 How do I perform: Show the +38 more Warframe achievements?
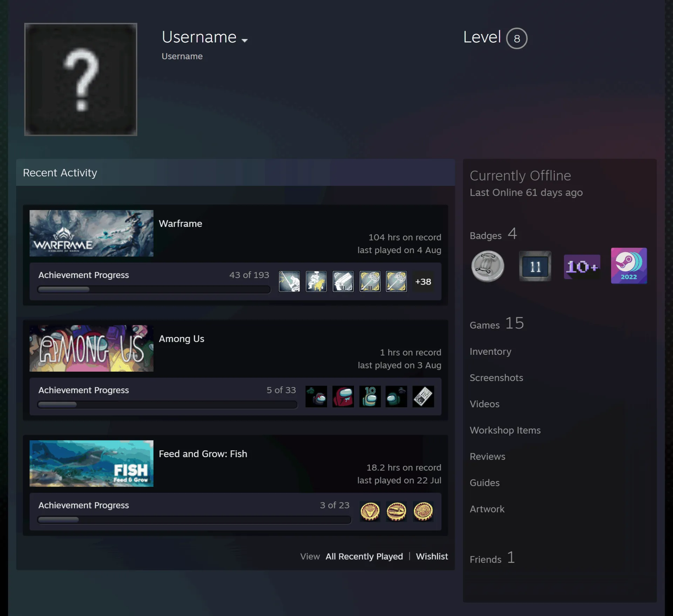pyautogui.click(x=423, y=282)
